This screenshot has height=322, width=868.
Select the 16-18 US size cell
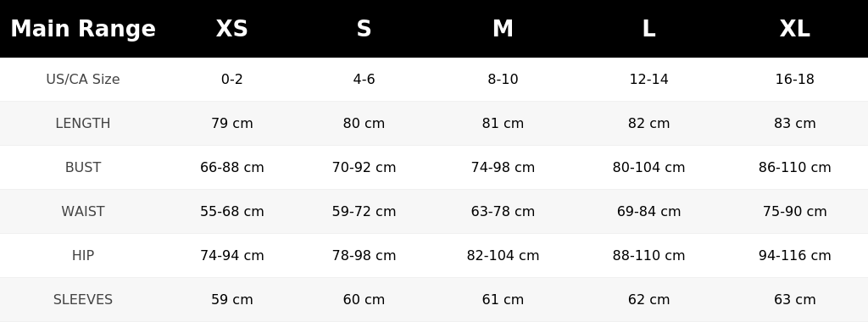[795, 79]
